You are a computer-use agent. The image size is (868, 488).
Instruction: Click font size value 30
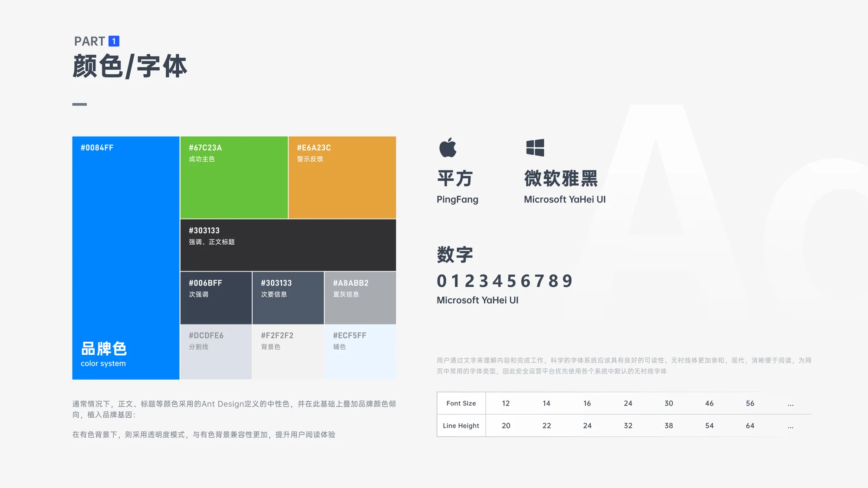pos(669,403)
